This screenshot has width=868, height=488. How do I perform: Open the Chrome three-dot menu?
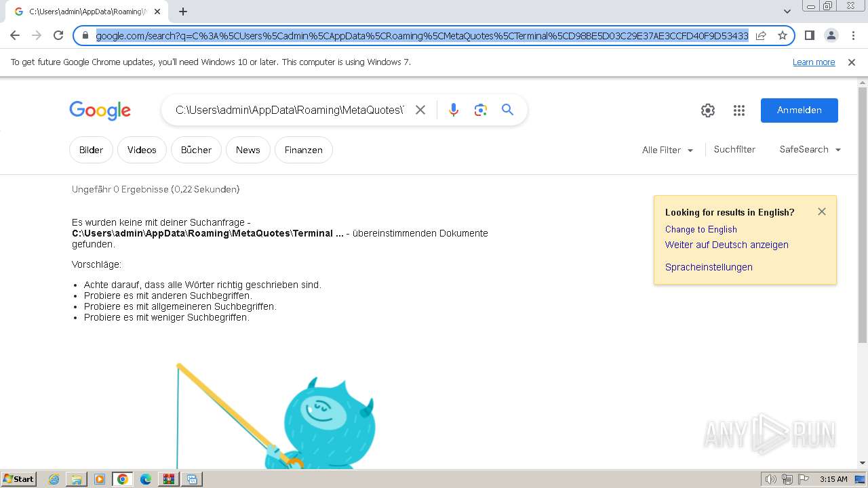pyautogui.click(x=852, y=35)
